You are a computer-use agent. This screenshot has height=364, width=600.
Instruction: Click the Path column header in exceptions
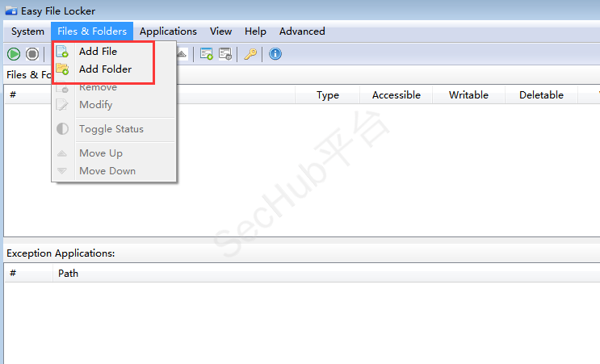coord(326,274)
